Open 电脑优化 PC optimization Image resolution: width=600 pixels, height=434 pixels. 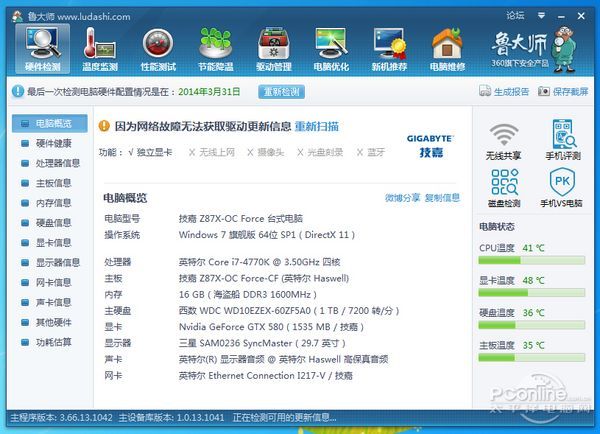(x=331, y=49)
